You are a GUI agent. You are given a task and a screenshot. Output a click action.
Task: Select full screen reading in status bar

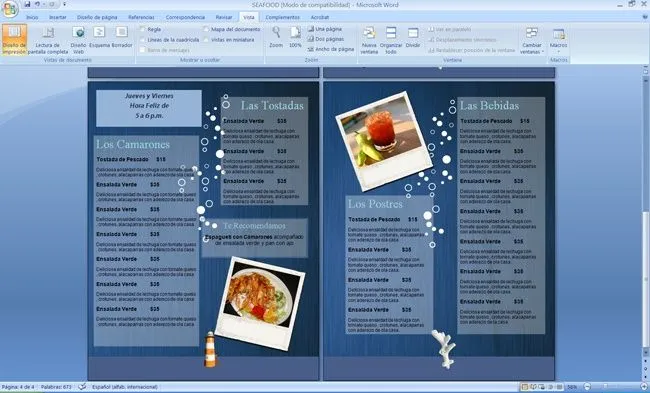pos(533,387)
